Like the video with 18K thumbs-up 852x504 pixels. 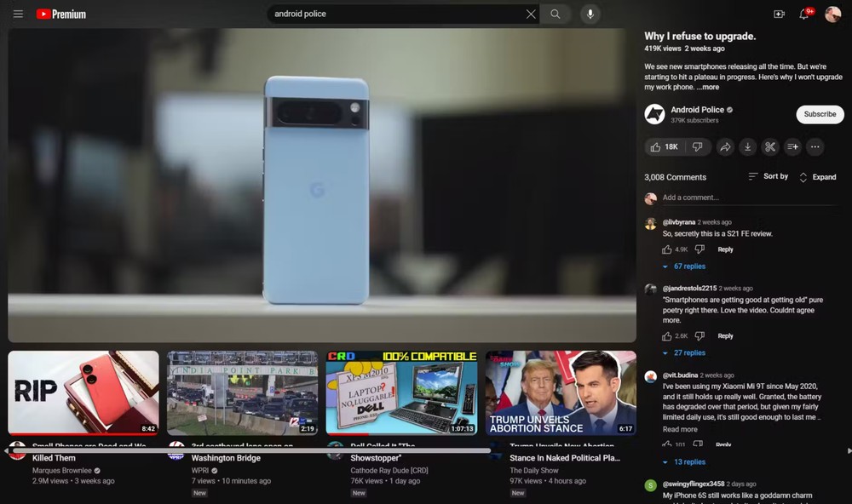664,146
